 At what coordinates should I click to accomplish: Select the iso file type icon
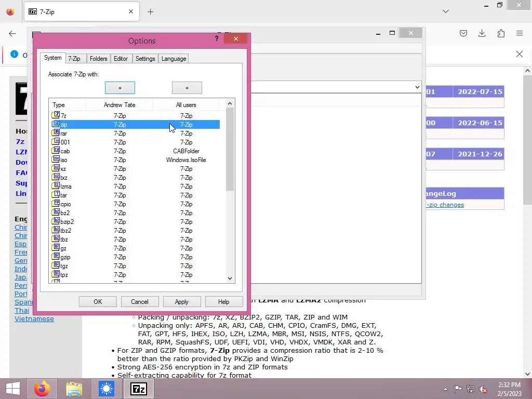(56, 159)
